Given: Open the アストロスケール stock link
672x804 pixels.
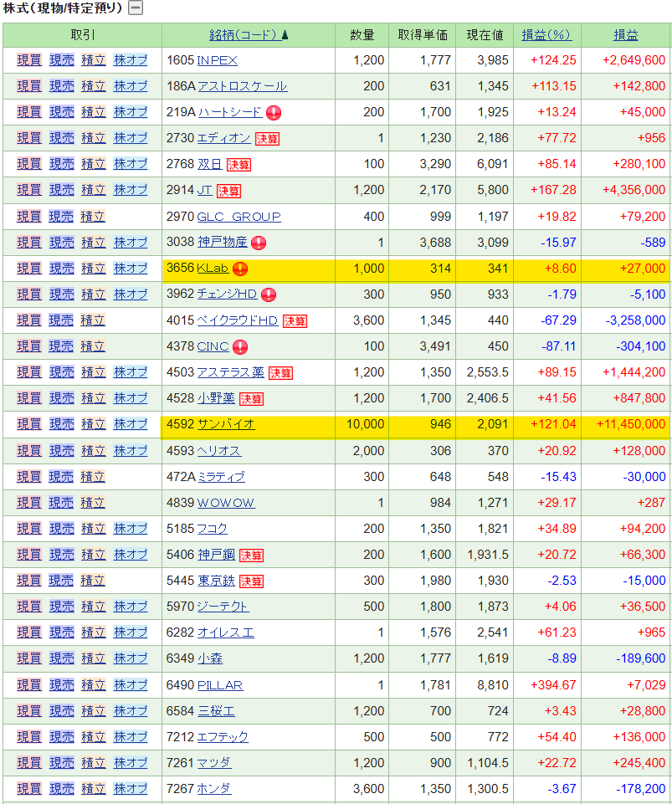Looking at the screenshot, I should (241, 86).
